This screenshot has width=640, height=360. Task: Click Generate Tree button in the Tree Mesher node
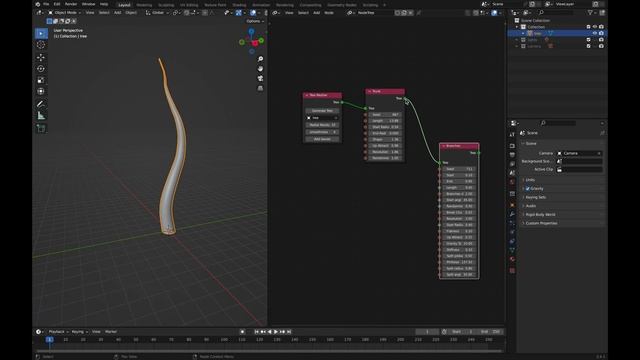tap(322, 111)
